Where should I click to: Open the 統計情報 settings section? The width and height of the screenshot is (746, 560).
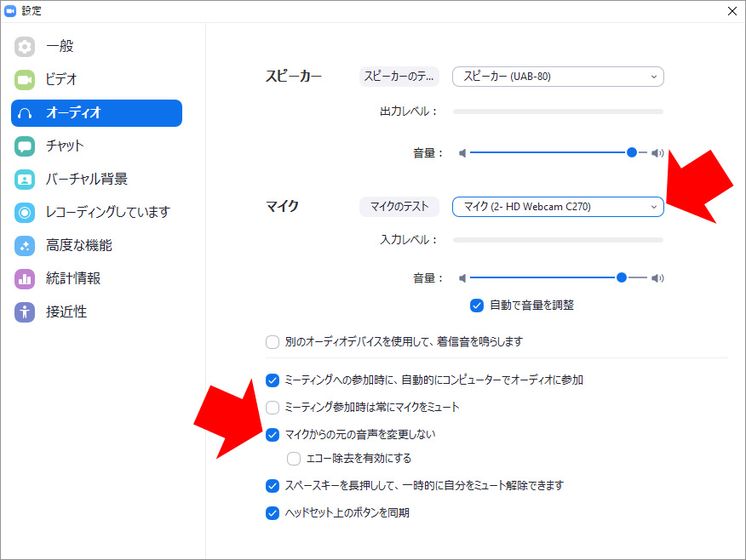[72, 279]
